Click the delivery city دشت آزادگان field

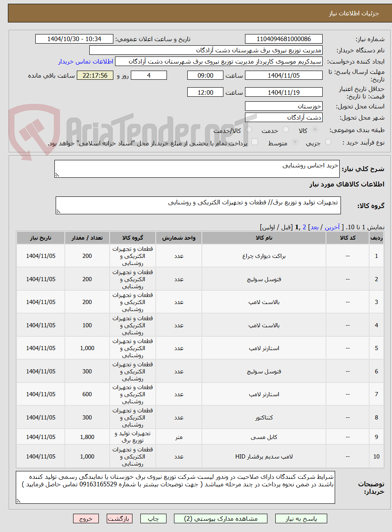coord(284,118)
